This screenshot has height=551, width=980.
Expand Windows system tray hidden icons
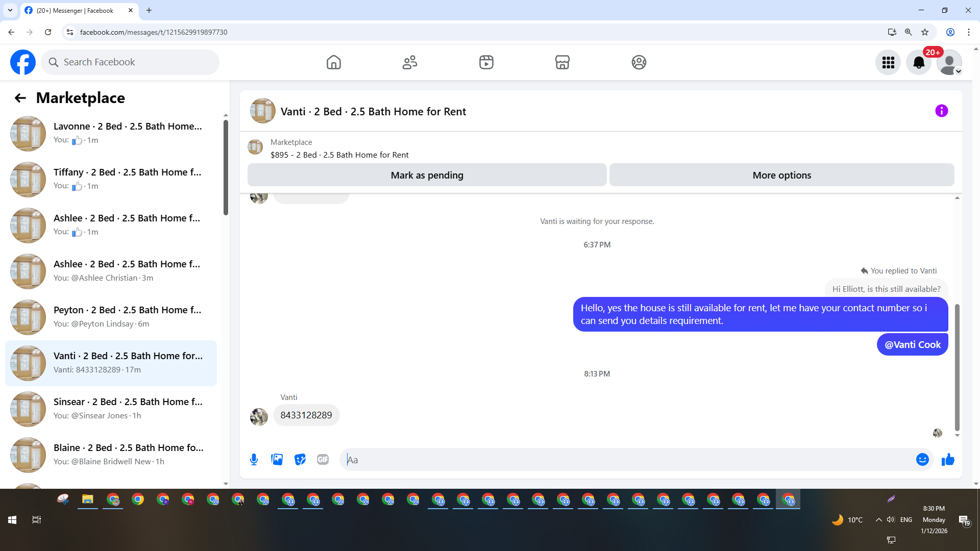tap(878, 520)
